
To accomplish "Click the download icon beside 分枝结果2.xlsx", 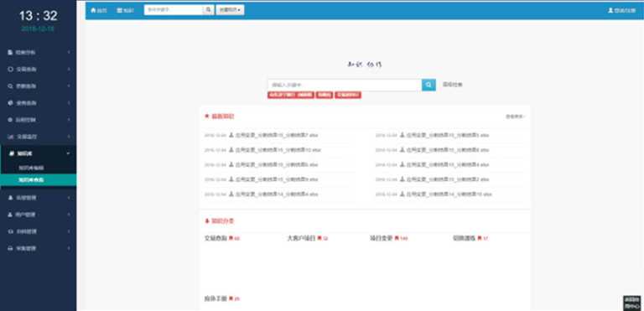I will coord(402,179).
